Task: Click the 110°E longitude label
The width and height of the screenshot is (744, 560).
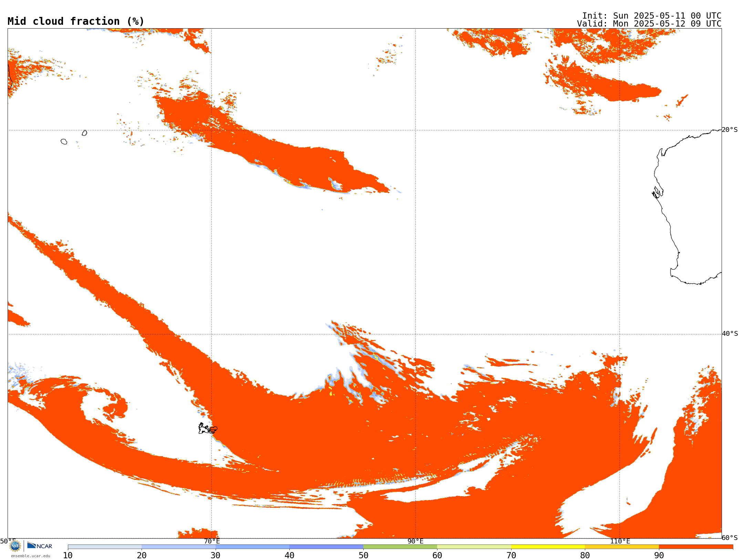Action: tap(620, 541)
